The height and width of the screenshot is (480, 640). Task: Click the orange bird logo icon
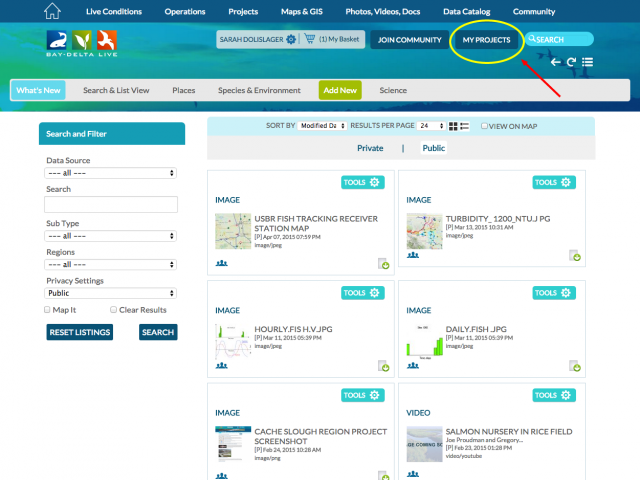[107, 40]
